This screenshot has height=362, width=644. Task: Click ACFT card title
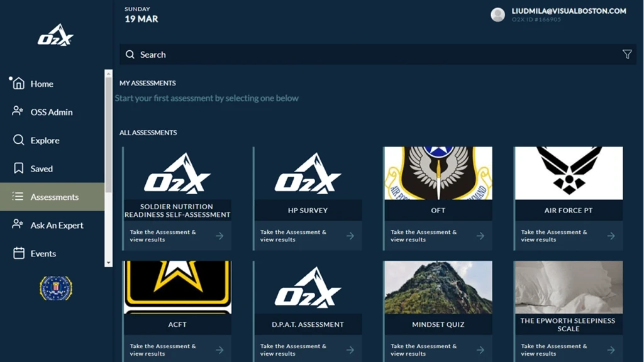[177, 325]
